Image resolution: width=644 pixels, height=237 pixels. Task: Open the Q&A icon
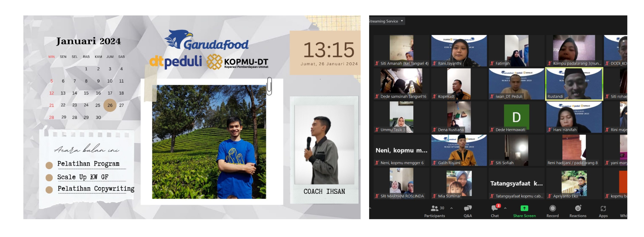(468, 208)
